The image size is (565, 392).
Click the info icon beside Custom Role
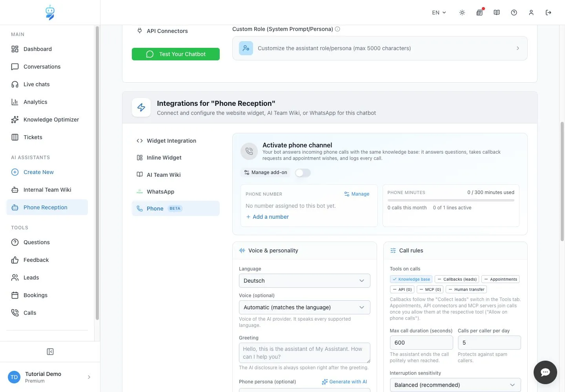(x=337, y=29)
